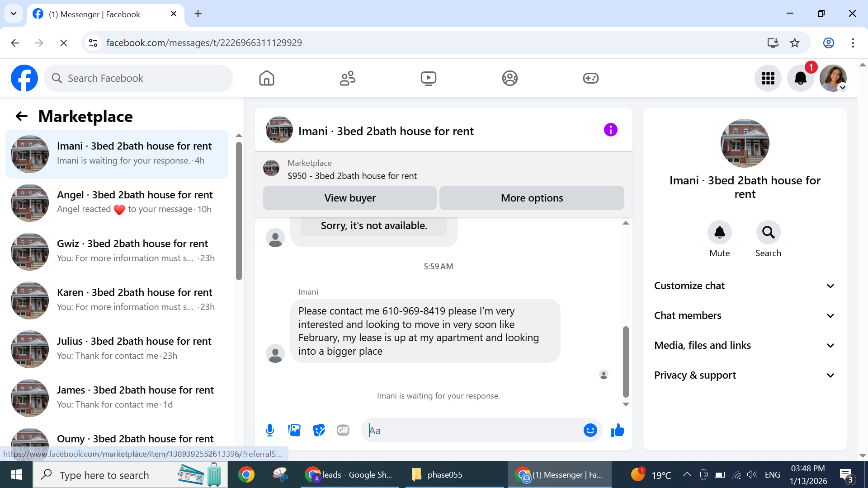Open the sticker picker icon
The width and height of the screenshot is (868, 488).
click(319, 430)
